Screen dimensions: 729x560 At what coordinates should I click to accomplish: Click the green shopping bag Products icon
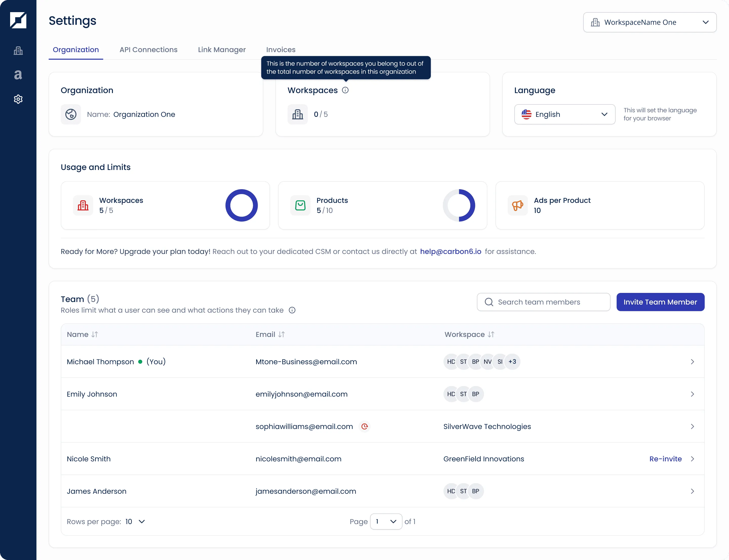(x=300, y=205)
